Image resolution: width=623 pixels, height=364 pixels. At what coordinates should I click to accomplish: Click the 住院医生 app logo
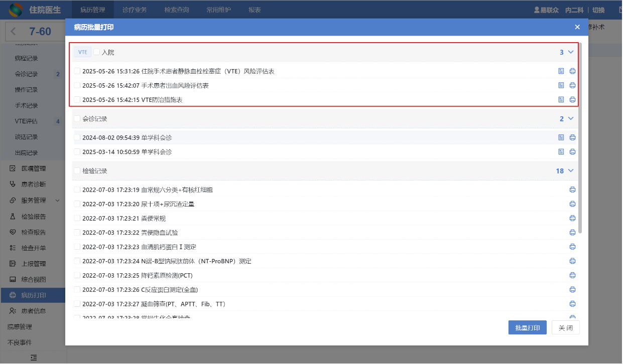(16, 10)
